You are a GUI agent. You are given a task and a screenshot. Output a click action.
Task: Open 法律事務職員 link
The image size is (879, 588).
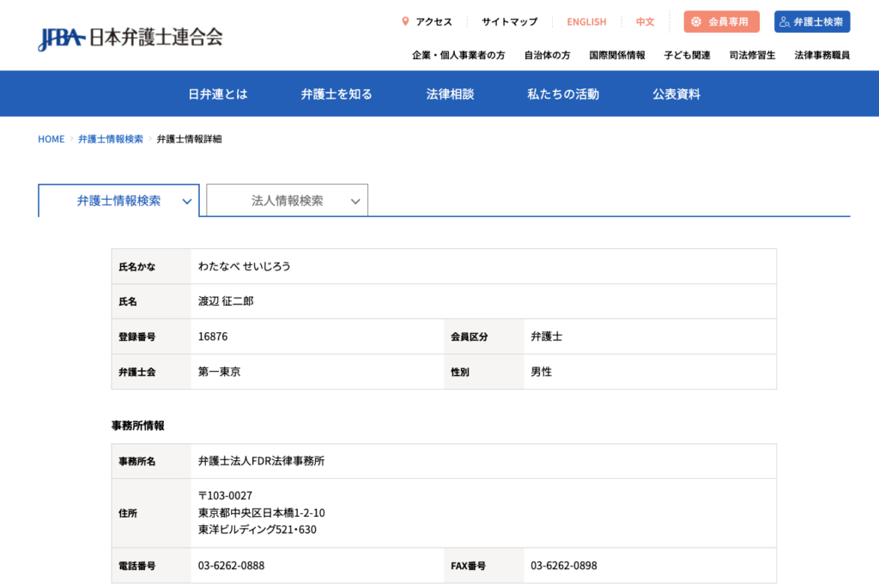pos(821,55)
